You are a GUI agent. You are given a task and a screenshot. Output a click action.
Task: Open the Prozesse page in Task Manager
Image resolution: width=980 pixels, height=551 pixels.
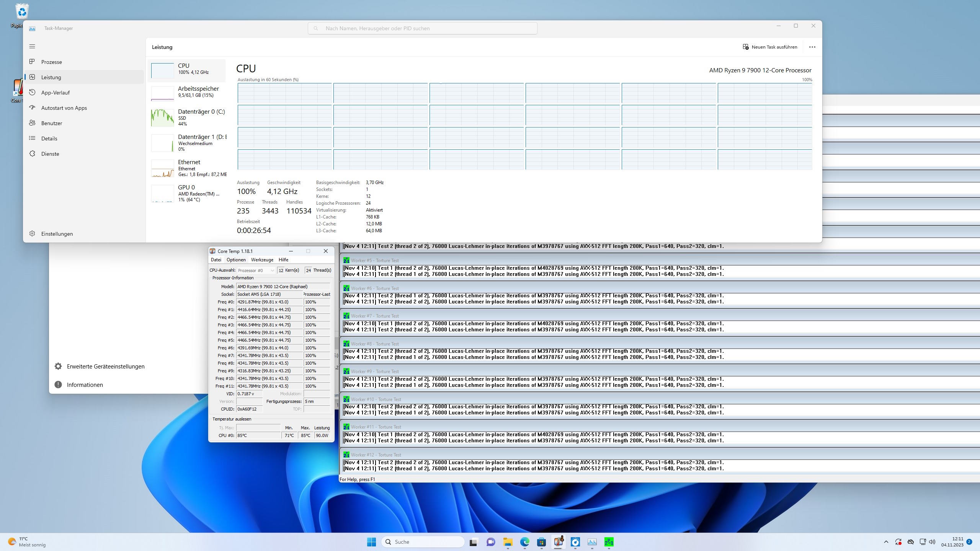[51, 62]
